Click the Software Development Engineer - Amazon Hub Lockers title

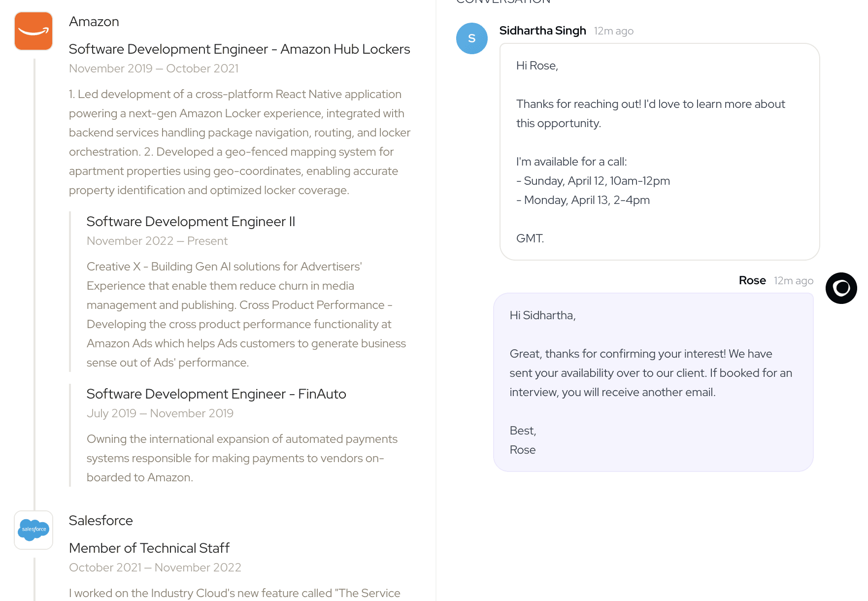point(239,49)
